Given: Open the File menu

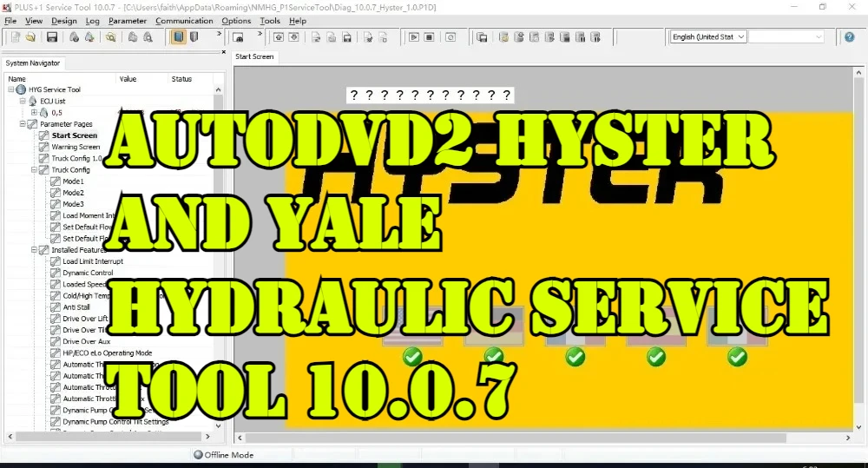Looking at the screenshot, I should click(10, 21).
